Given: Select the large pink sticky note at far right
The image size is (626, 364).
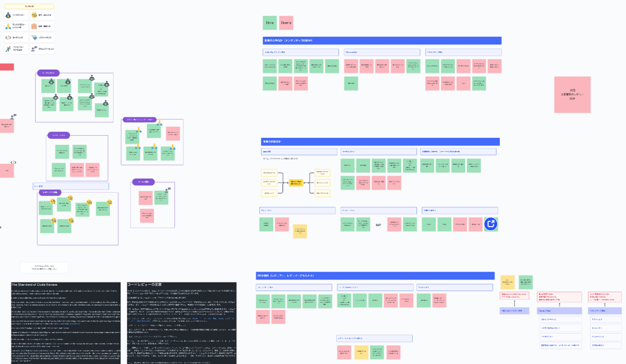Looking at the screenshot, I should point(572,94).
